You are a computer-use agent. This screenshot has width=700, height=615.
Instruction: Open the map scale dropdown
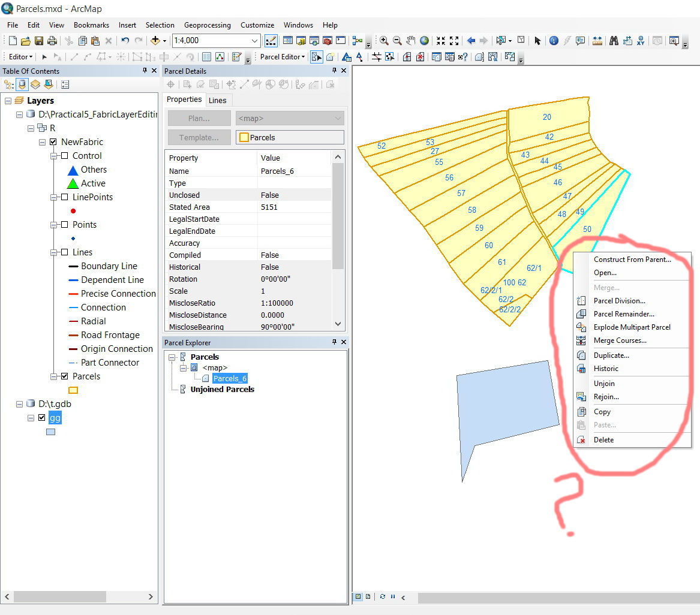coord(254,41)
